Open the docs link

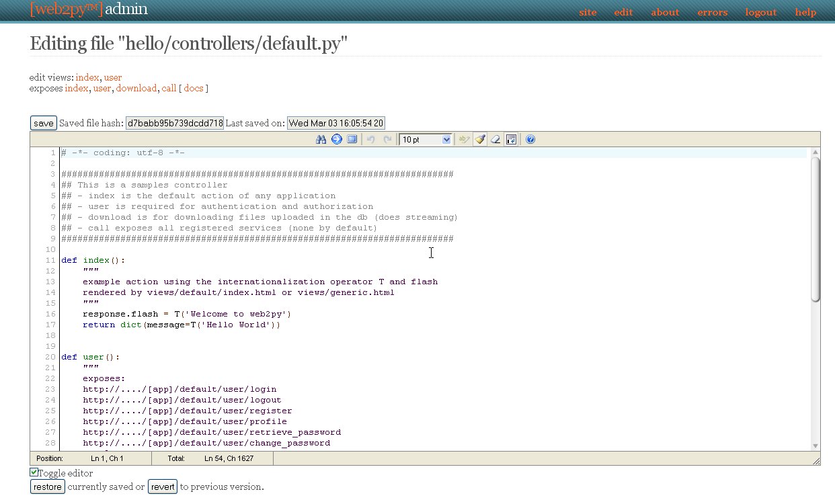coord(193,88)
